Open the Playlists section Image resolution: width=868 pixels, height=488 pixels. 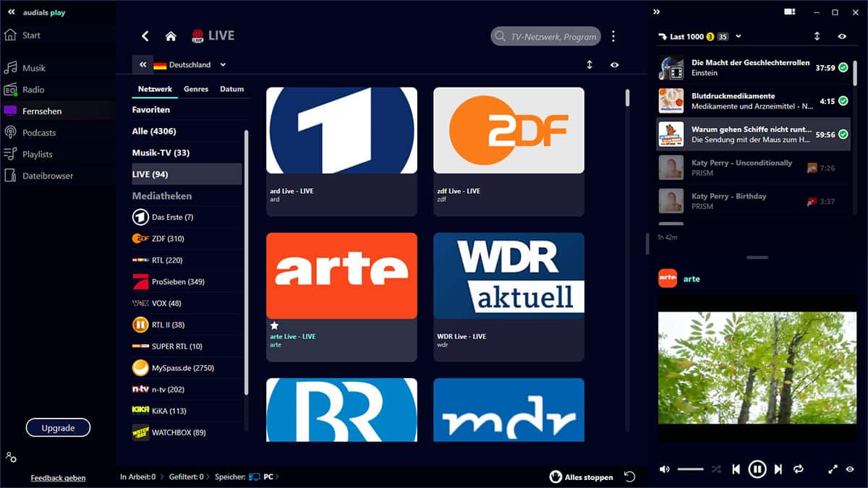coord(38,154)
